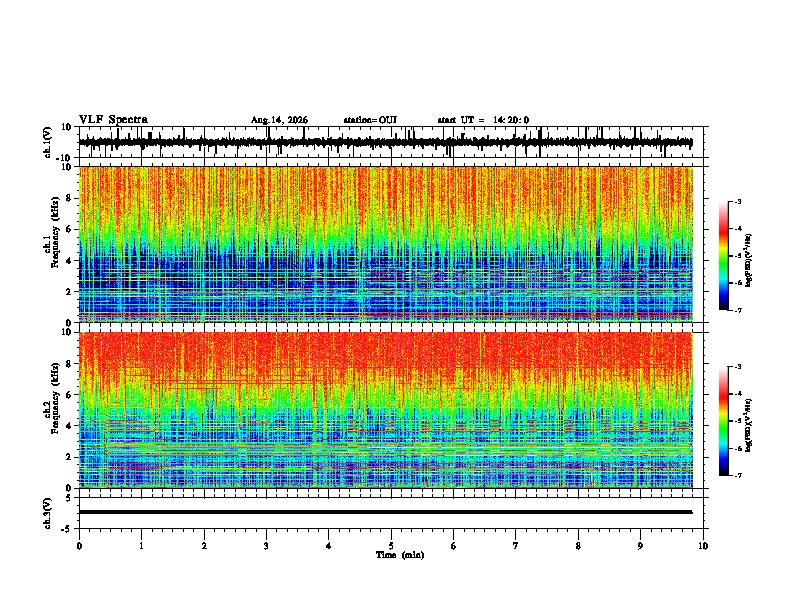Click the time axis tick "9"
This screenshot has height=612, width=792.
(x=640, y=546)
